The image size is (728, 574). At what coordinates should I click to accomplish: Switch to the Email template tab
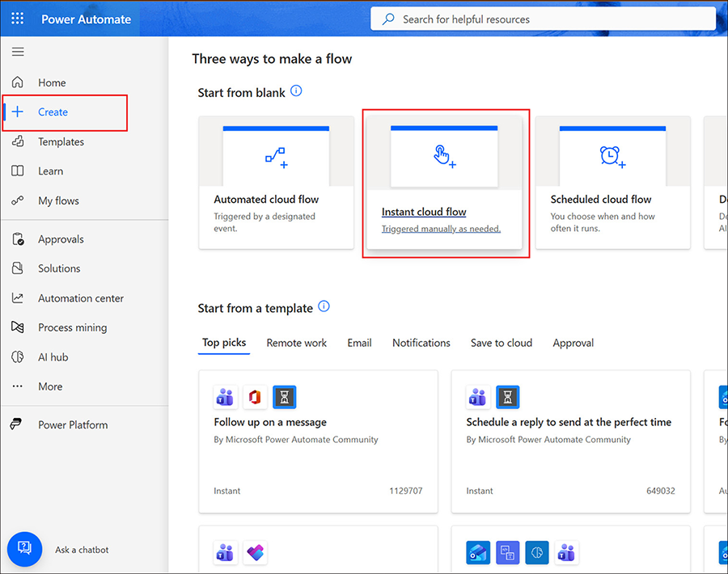359,343
